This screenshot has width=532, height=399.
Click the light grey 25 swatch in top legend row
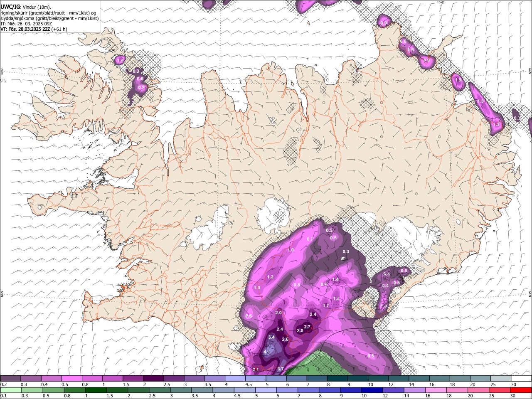(x=501, y=379)
